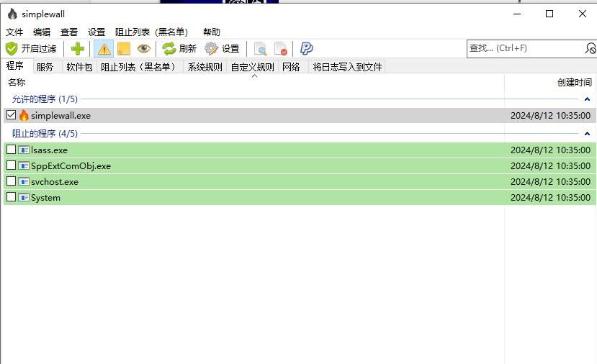This screenshot has height=364, width=597.
Task: Uncheck the simplewall.exe checkbox
Action: (x=11, y=115)
